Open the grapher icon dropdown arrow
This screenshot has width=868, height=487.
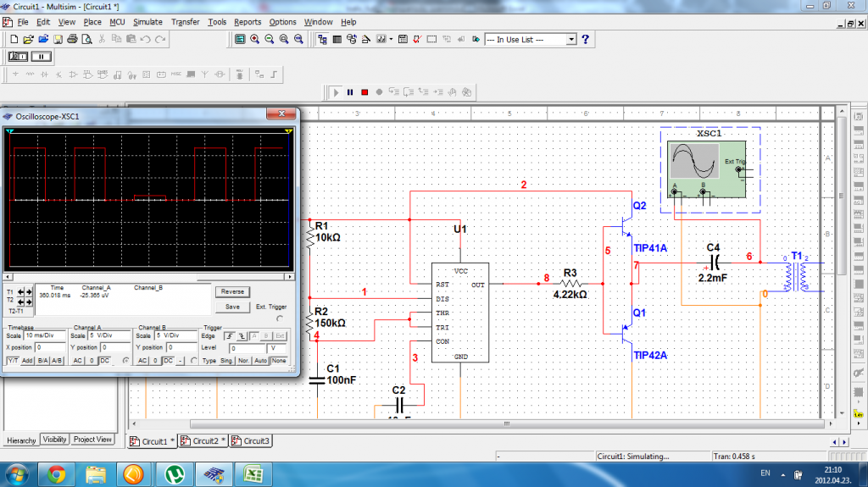(392, 40)
